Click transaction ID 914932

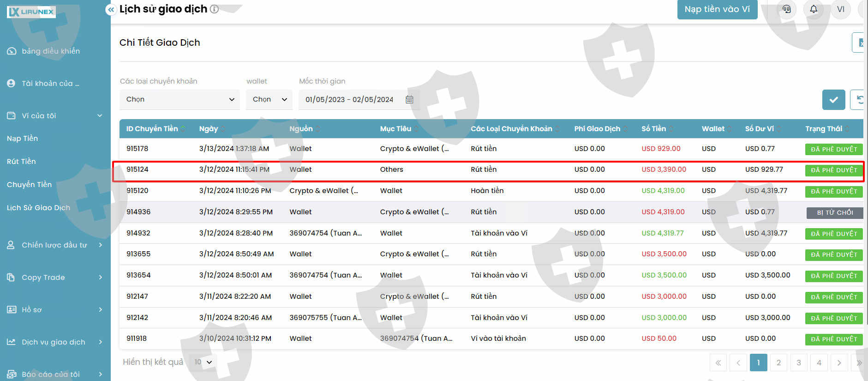click(x=138, y=233)
